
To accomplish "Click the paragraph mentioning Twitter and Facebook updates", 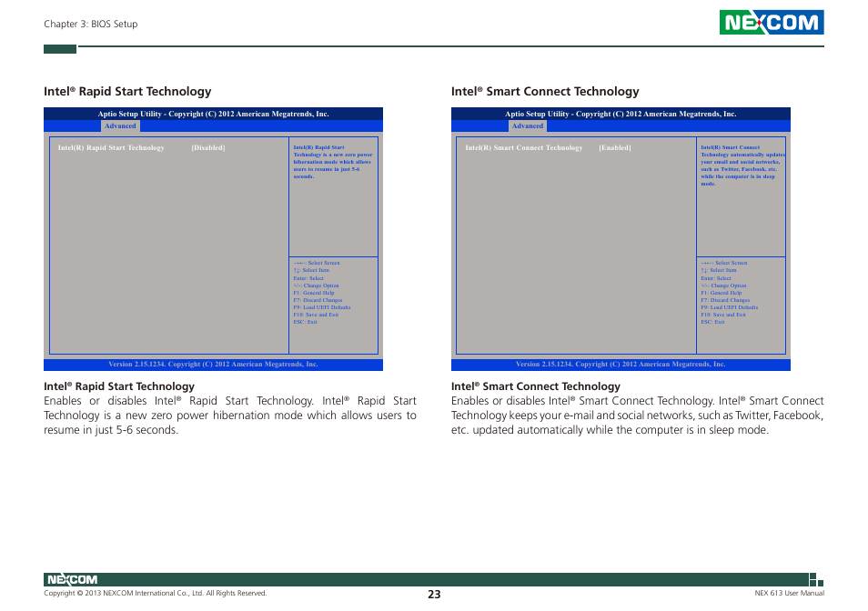I will (x=637, y=416).
